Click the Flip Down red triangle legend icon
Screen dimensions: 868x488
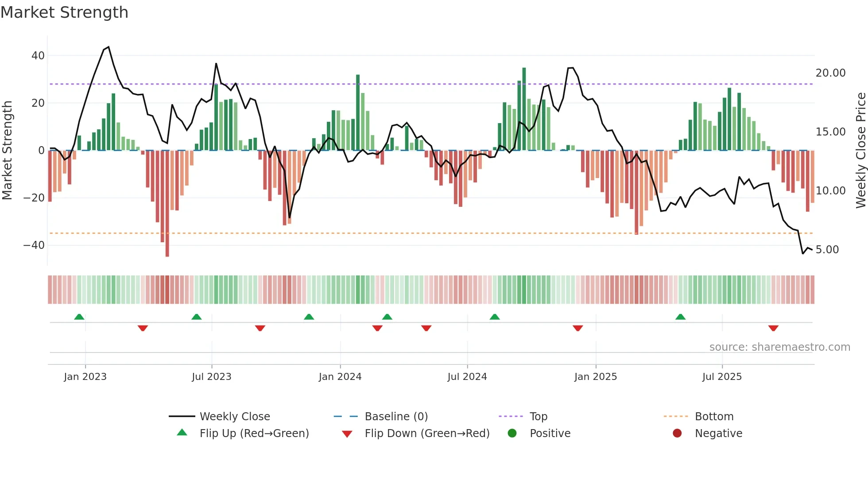point(347,434)
